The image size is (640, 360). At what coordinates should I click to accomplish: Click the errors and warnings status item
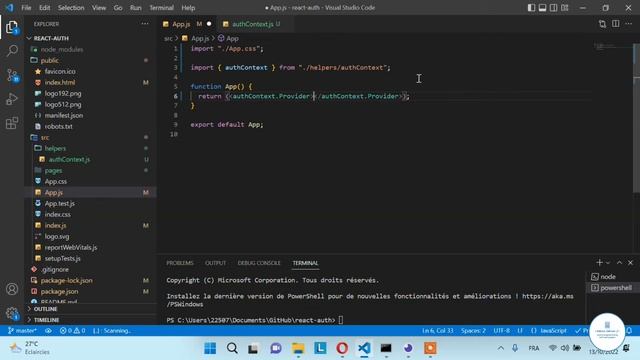(x=72, y=331)
